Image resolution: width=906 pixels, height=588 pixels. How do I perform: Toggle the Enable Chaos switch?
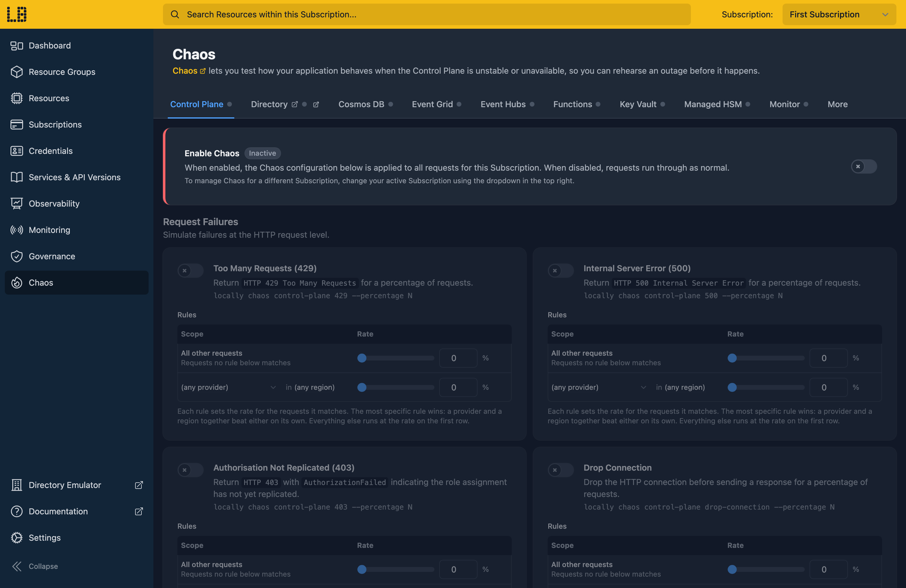click(x=864, y=166)
